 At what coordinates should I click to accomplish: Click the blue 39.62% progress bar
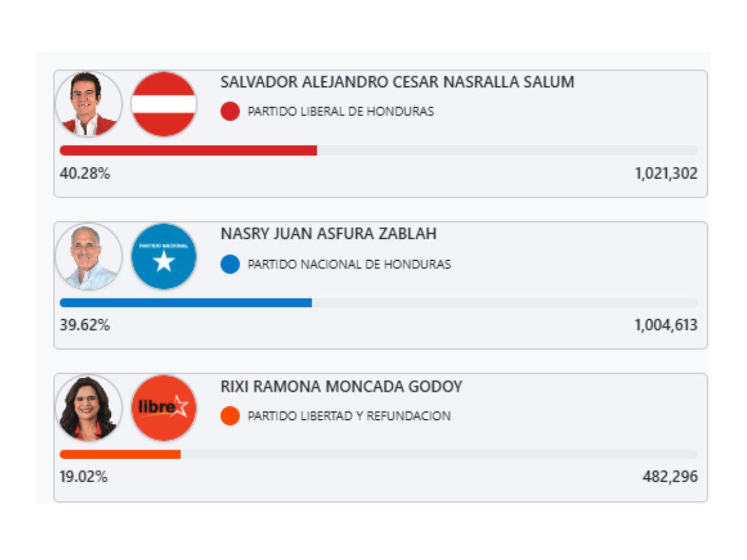(x=186, y=302)
